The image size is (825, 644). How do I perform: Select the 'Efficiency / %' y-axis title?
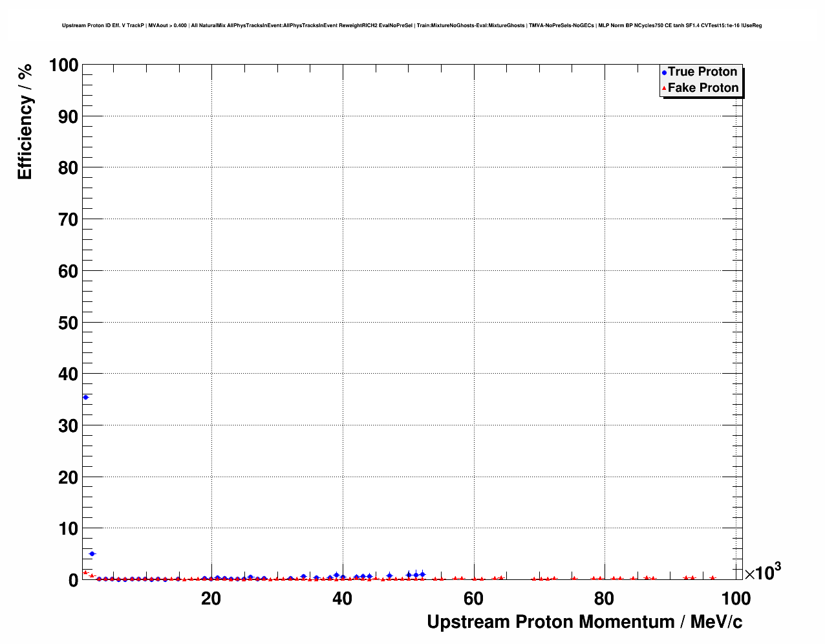click(x=25, y=122)
